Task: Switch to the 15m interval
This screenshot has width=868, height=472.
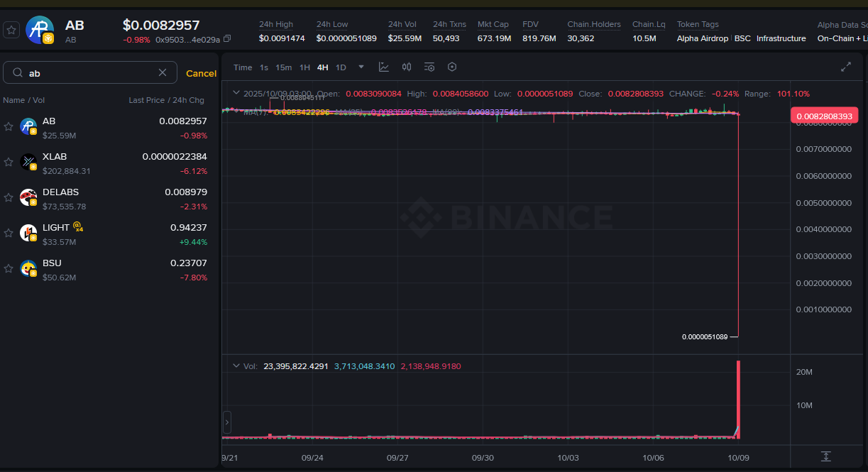Action: (x=283, y=67)
